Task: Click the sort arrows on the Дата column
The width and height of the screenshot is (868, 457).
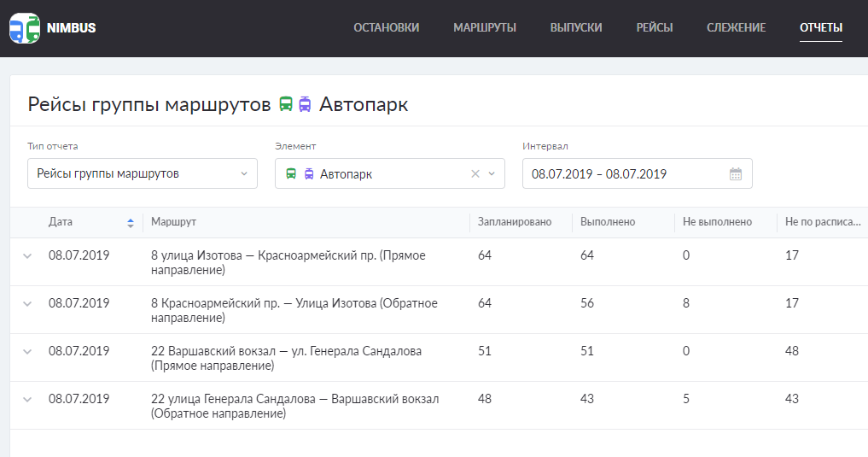Action: (x=131, y=222)
